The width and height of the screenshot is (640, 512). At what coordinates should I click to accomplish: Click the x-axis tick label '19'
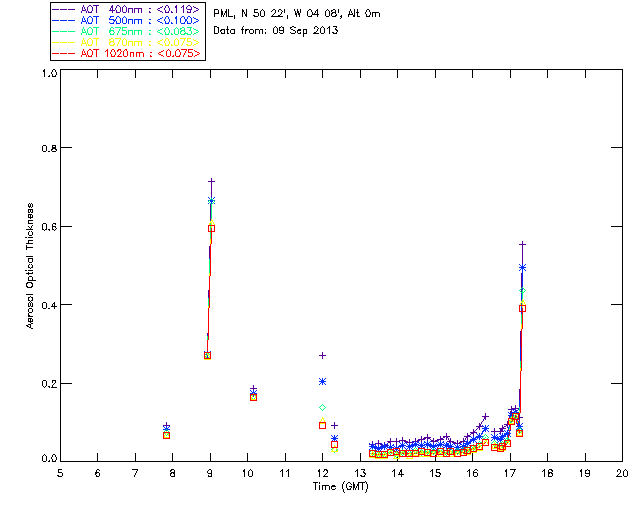tap(585, 473)
